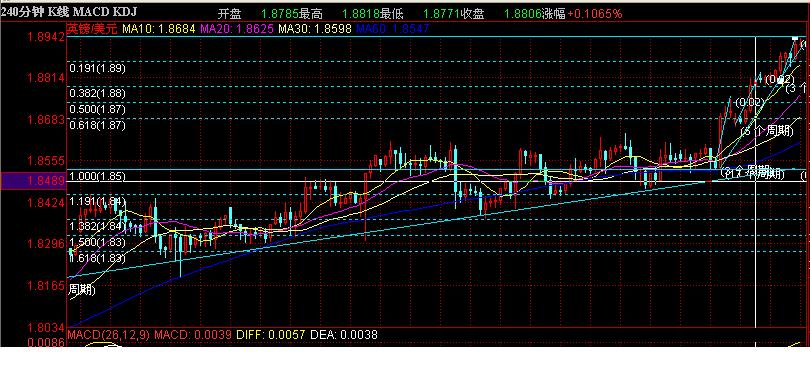
Task: Select Fibonacci level 1.191(1.84)
Action: (x=97, y=201)
